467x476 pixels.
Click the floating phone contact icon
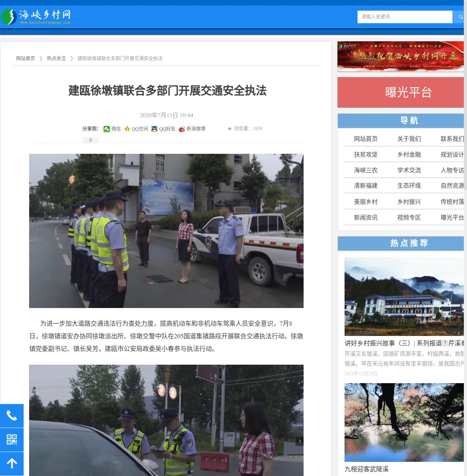point(12,416)
